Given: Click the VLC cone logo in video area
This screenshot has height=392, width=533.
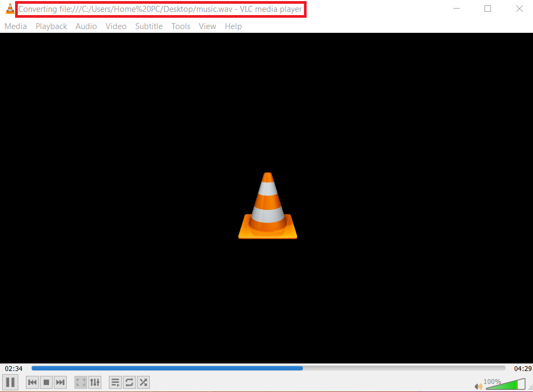Looking at the screenshot, I should click(x=268, y=206).
